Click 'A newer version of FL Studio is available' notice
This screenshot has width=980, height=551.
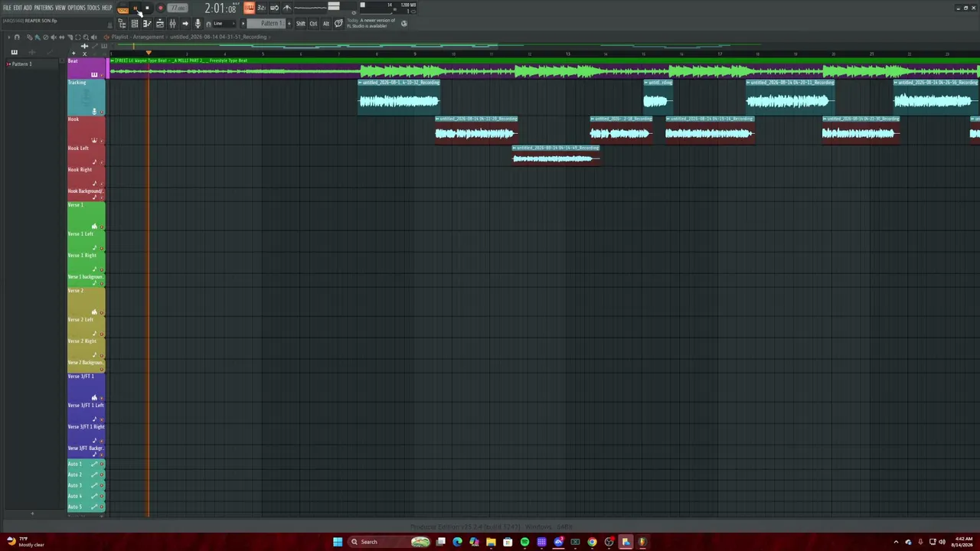coord(371,24)
